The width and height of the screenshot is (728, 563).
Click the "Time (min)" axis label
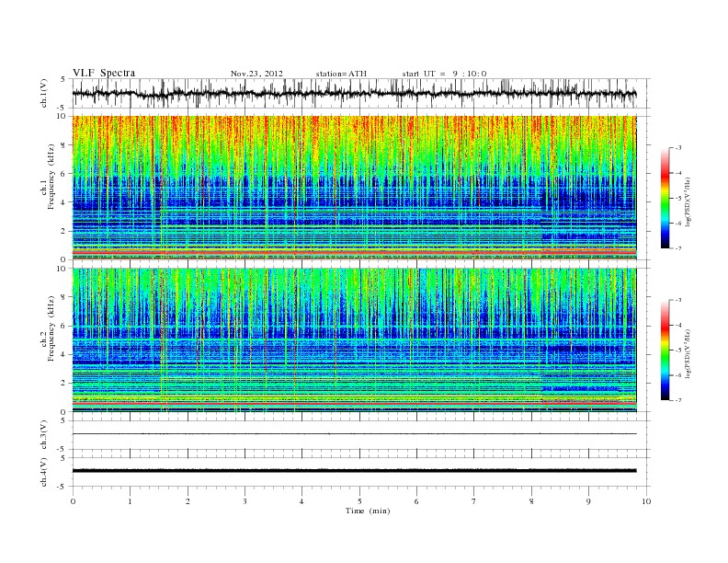point(368,511)
